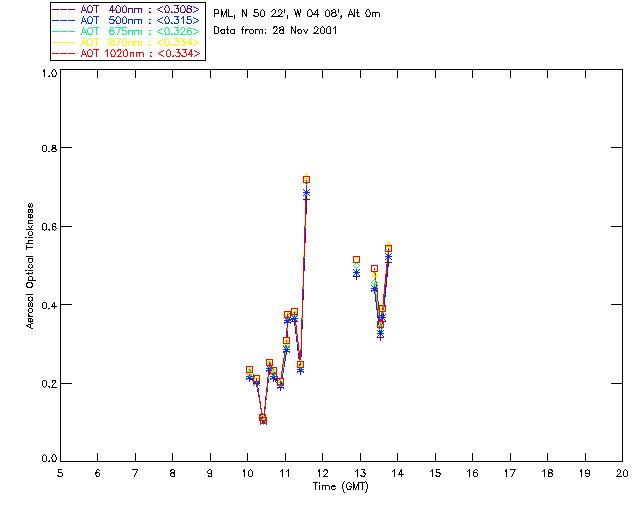Click the purple dashed line sample in legend
Screen dimensions: 640x512
point(64,9)
